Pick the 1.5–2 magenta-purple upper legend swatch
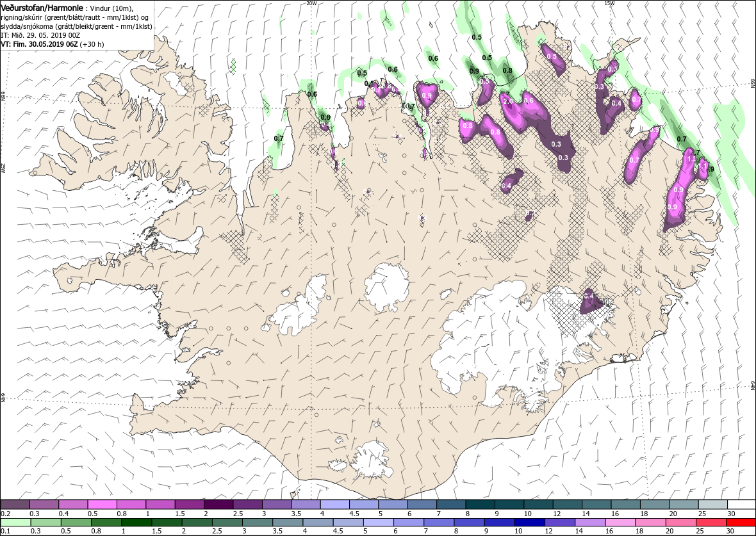This screenshot has width=756, height=536. pyautogui.click(x=190, y=505)
